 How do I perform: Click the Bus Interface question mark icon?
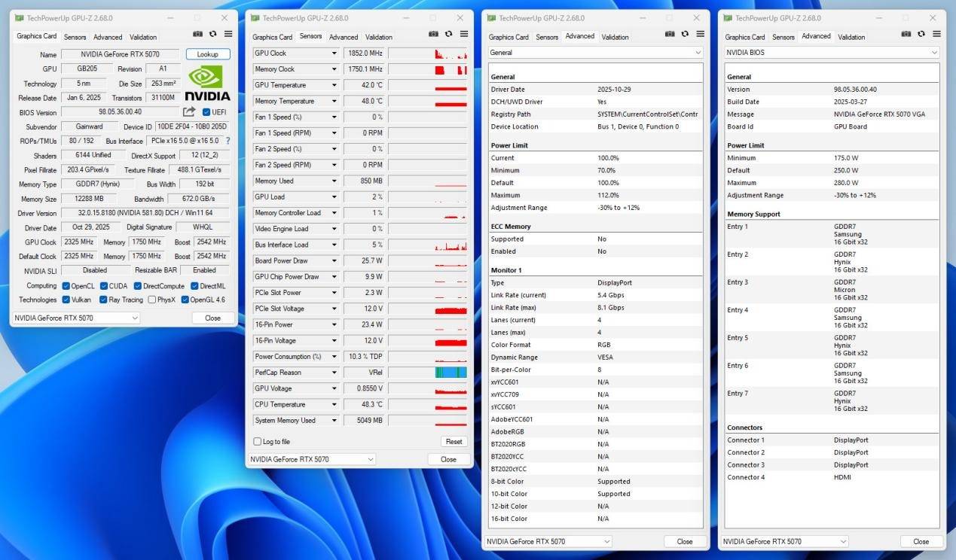tap(228, 141)
